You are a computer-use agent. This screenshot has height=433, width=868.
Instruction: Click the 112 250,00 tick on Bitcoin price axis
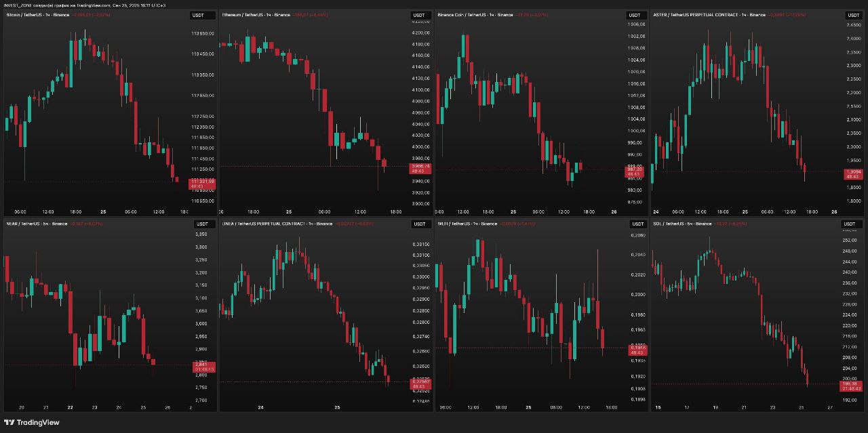pos(203,117)
